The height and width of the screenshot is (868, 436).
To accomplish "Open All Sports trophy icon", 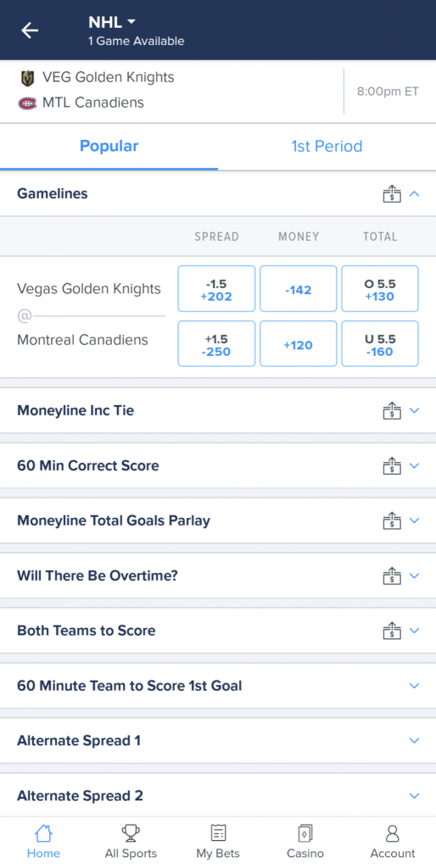I will [x=131, y=833].
